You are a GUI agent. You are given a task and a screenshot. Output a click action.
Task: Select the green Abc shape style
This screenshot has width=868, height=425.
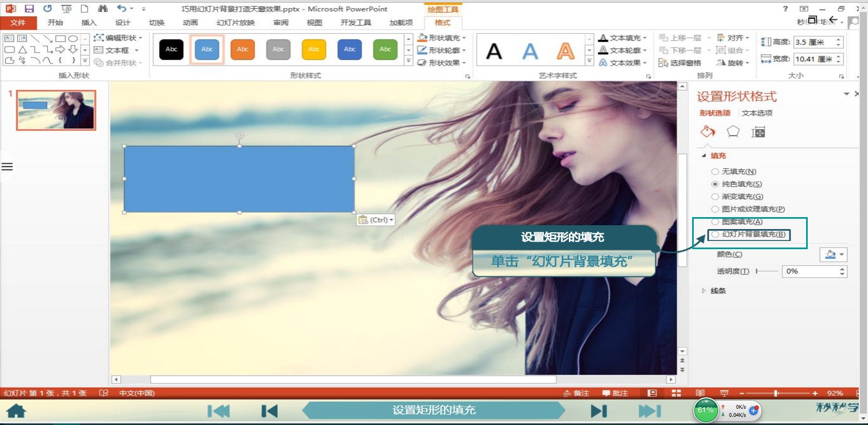pos(385,49)
